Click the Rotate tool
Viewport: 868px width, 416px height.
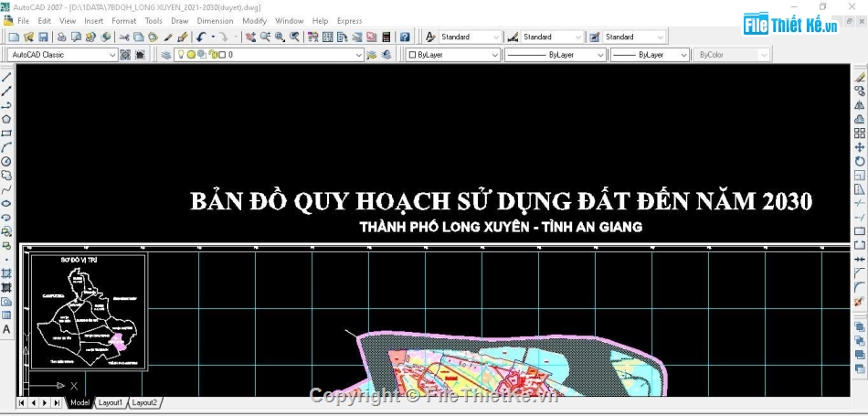860,161
